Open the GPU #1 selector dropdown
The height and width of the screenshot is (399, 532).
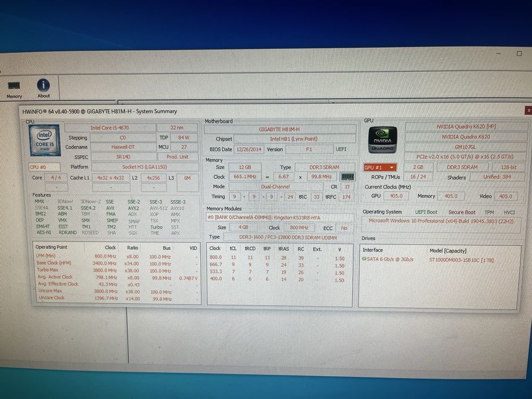(380, 167)
